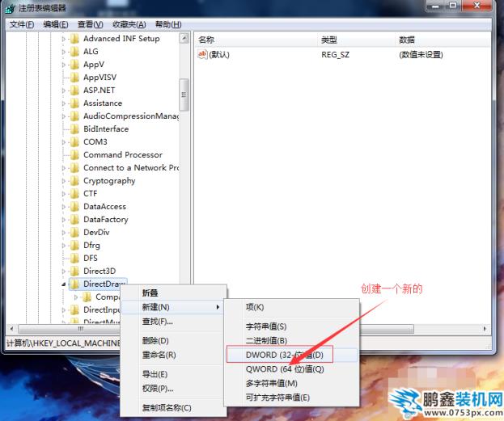Click the Command Processor folder icon
The height and width of the screenshot is (421, 504).
click(74, 155)
